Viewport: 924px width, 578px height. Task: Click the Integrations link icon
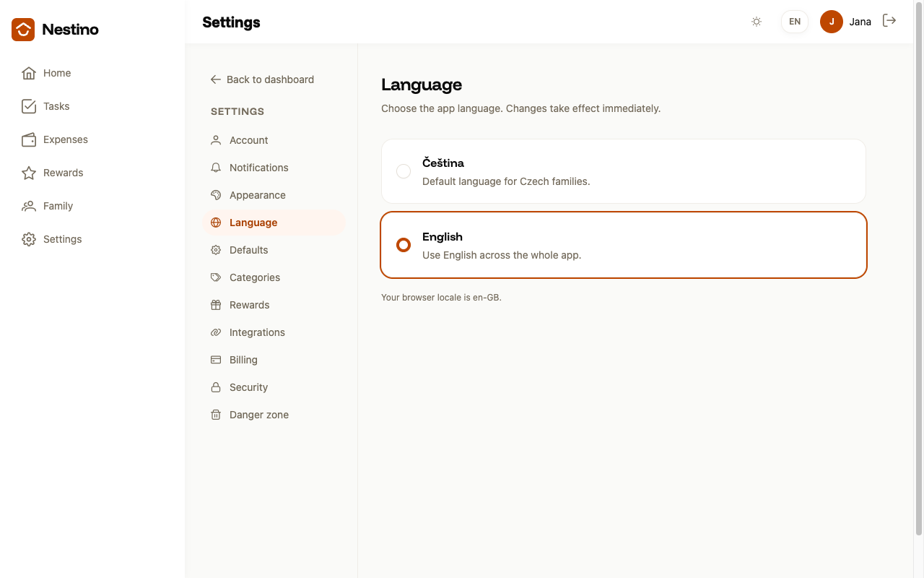(x=216, y=332)
